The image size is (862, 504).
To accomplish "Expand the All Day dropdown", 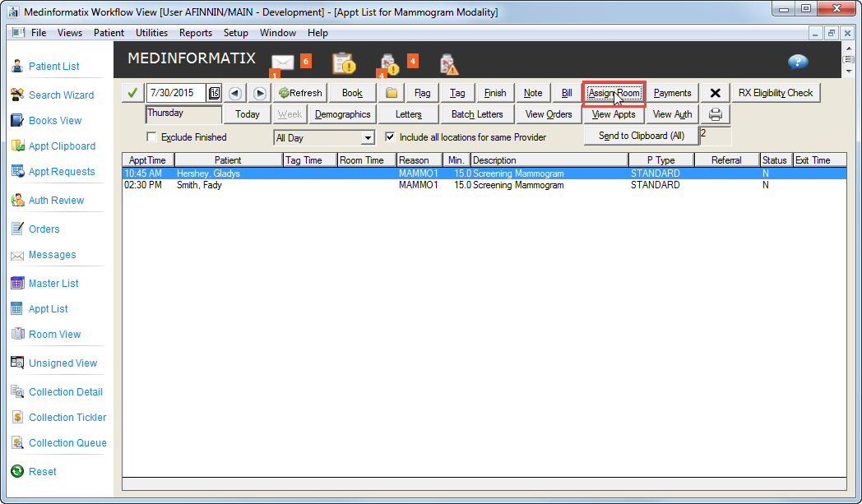I will point(367,138).
